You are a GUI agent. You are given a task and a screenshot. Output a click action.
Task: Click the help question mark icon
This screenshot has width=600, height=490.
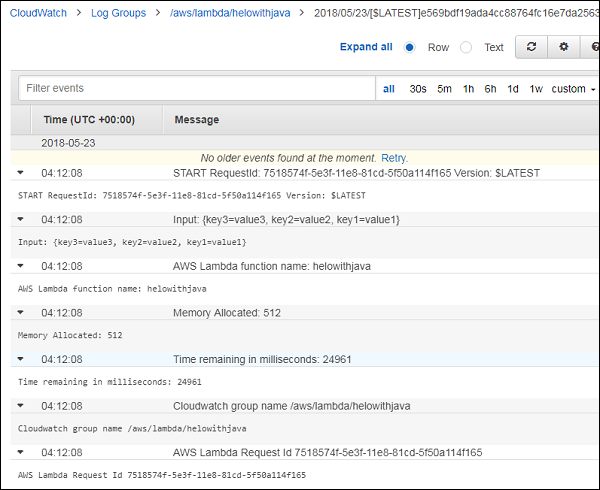pyautogui.click(x=593, y=47)
